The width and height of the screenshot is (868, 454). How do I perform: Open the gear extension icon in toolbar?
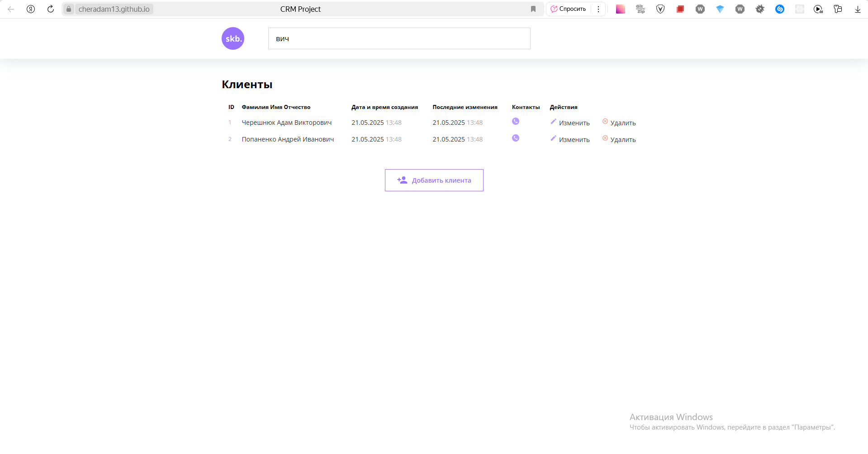(760, 9)
